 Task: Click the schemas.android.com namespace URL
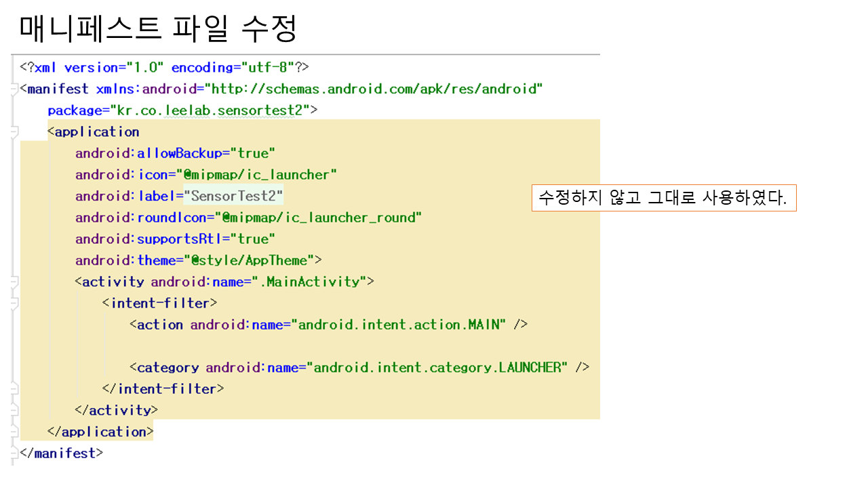point(377,89)
